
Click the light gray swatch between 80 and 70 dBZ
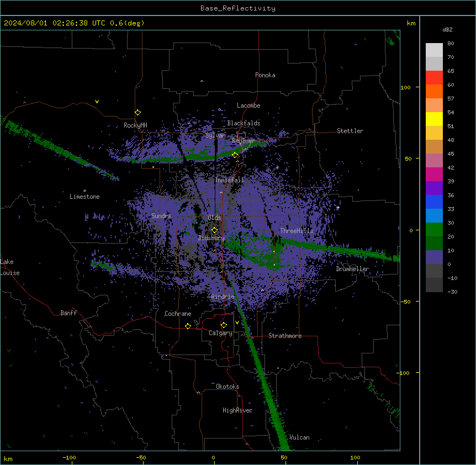point(434,50)
